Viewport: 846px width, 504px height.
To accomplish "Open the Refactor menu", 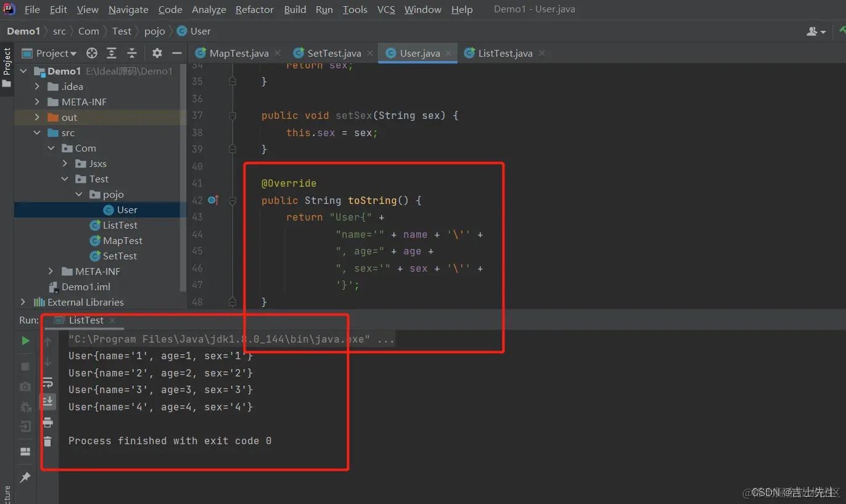I will [255, 10].
